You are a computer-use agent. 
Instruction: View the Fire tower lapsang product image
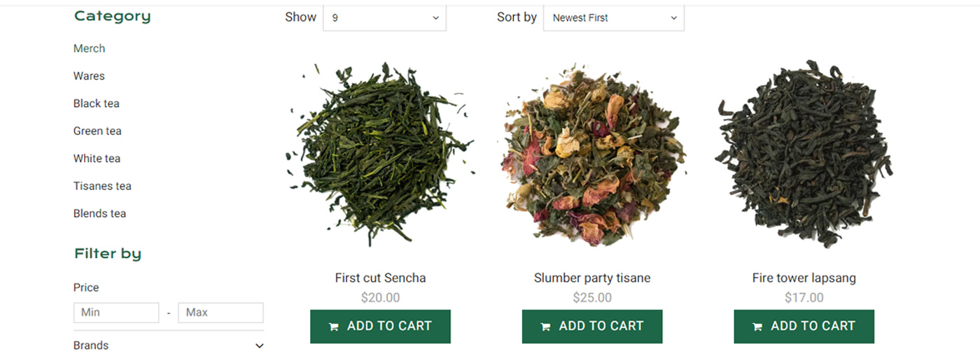[804, 154]
